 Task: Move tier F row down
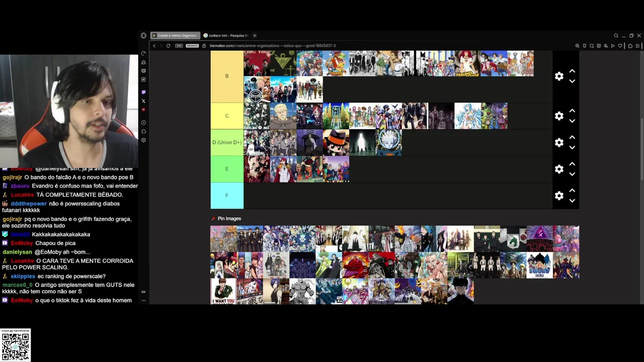point(572,201)
